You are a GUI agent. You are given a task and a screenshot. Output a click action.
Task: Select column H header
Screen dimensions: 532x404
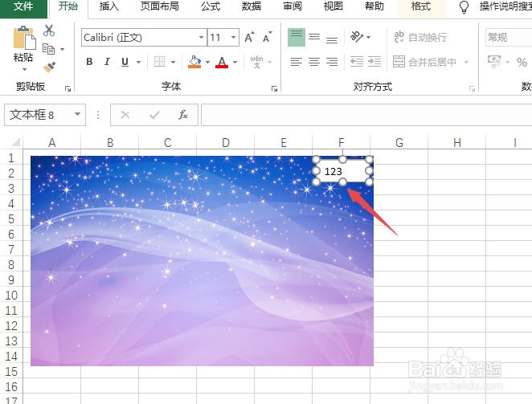pos(457,143)
